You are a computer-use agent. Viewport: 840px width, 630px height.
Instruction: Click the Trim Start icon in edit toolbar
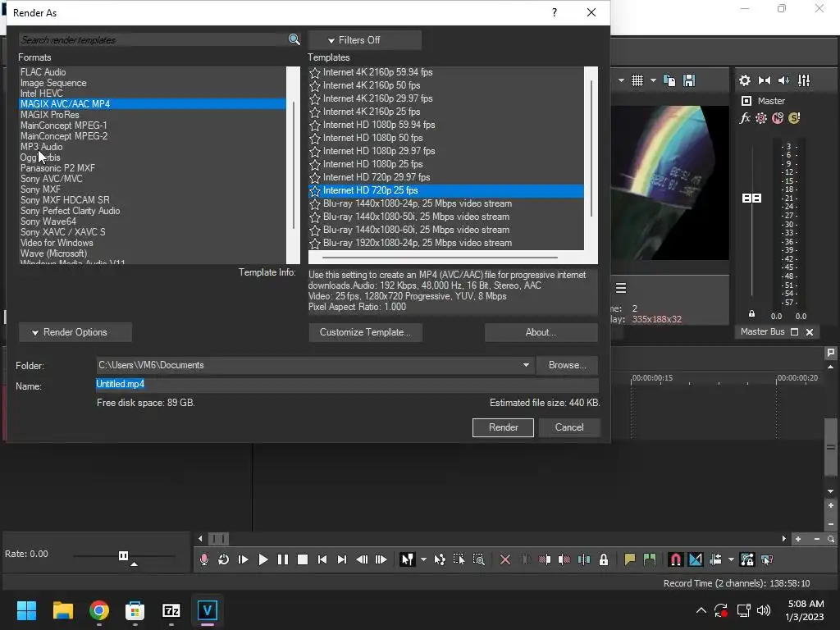[x=545, y=559]
